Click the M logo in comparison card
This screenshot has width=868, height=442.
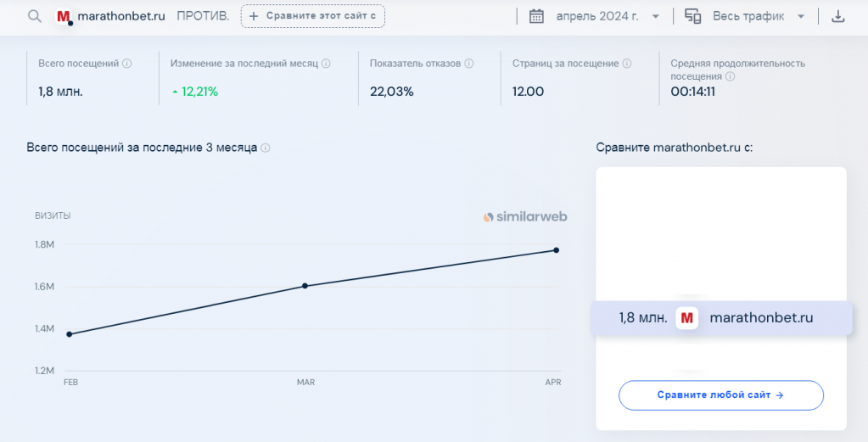[687, 318]
